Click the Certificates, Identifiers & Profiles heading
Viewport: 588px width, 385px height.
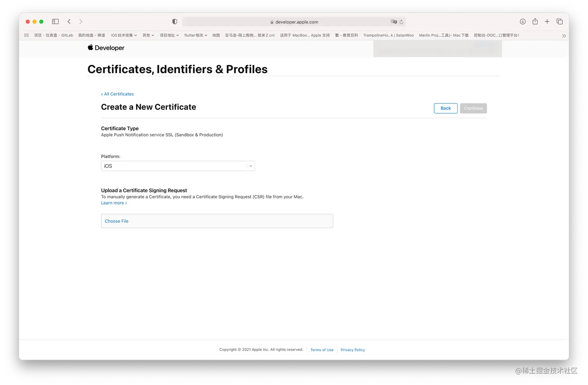[x=177, y=69]
